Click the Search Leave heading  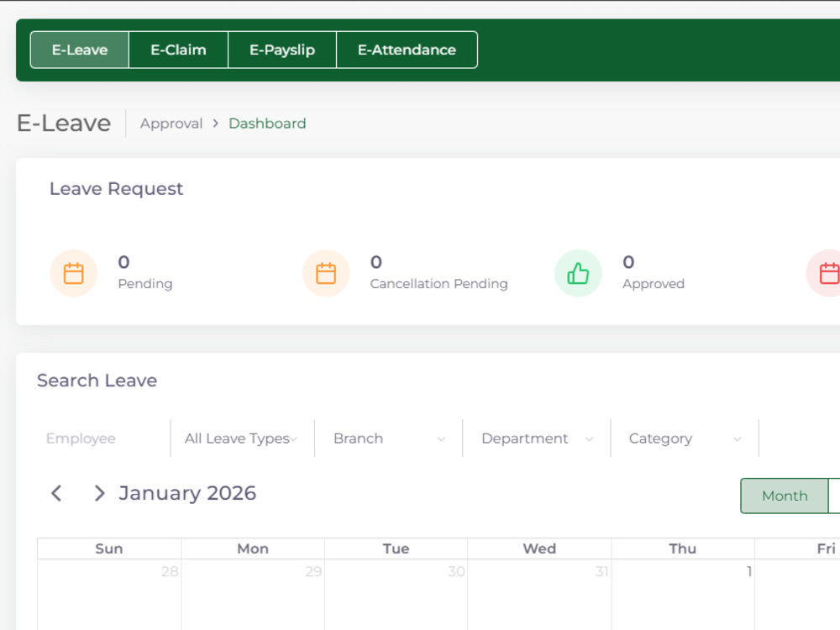click(97, 381)
